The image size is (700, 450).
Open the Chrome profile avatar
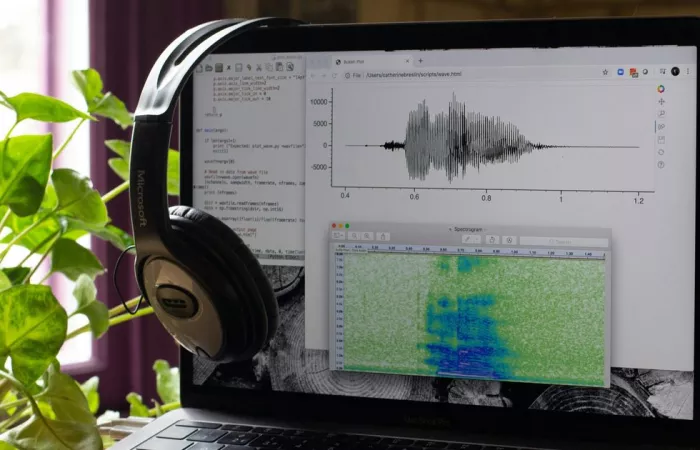pos(675,71)
